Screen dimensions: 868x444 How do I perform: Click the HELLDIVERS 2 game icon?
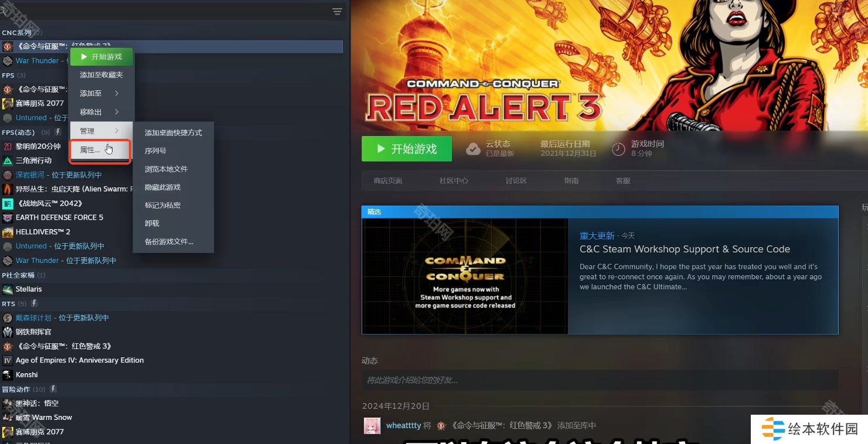[8, 232]
